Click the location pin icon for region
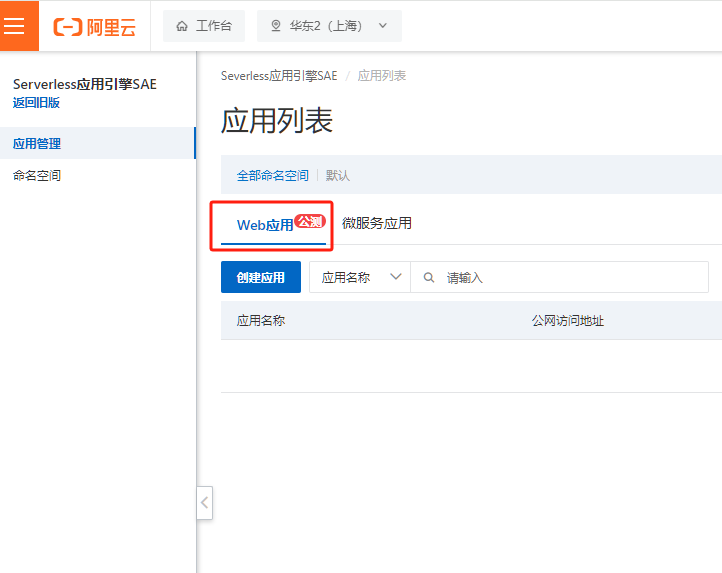The height and width of the screenshot is (573, 722). (276, 26)
